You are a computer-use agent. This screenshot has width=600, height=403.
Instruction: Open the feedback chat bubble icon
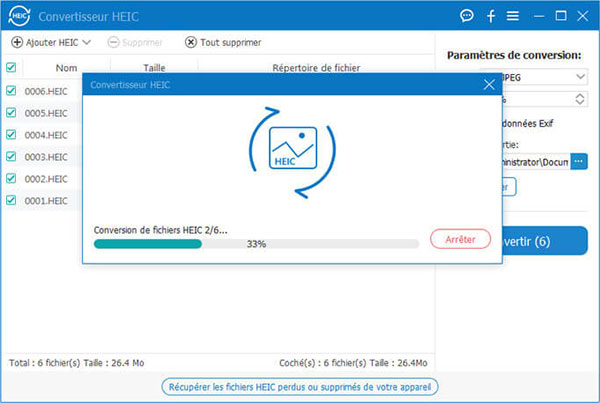coord(466,16)
